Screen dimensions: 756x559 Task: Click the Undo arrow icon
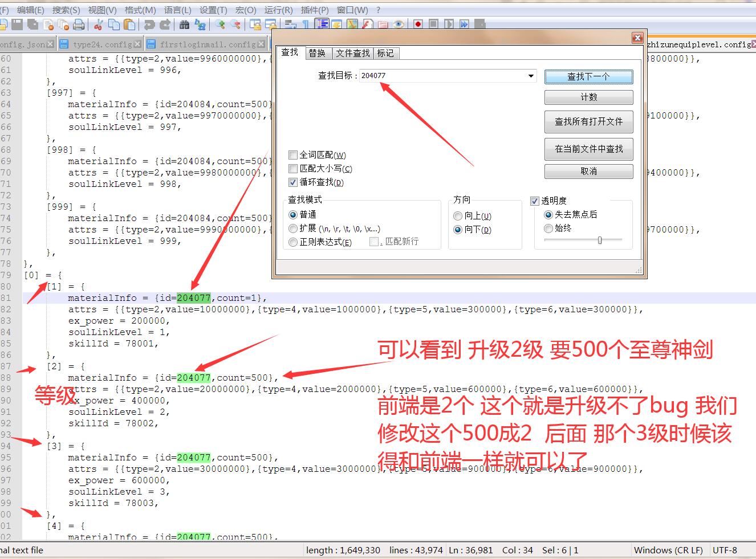coord(149,25)
